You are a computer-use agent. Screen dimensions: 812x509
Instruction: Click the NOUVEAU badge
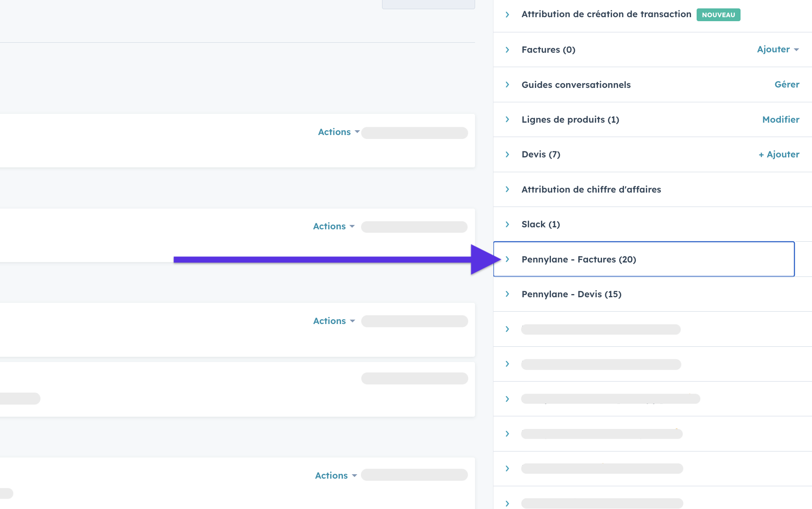[x=718, y=15]
